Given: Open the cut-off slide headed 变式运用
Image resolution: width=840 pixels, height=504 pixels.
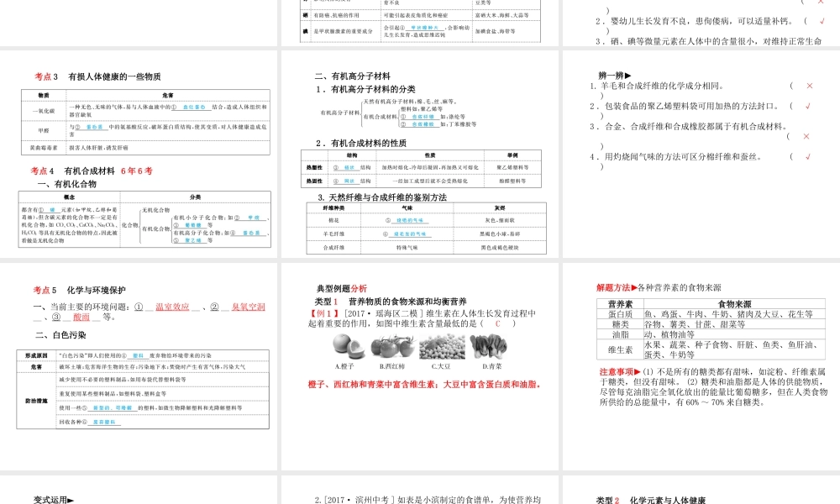Looking at the screenshot, I should point(139,490).
